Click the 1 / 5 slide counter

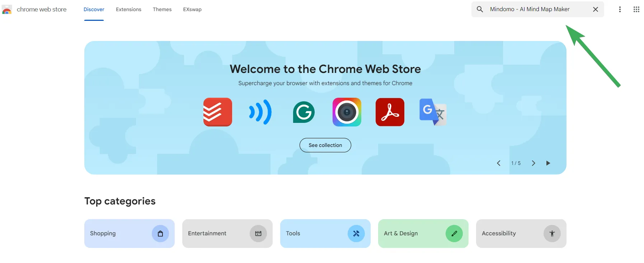pyautogui.click(x=516, y=163)
